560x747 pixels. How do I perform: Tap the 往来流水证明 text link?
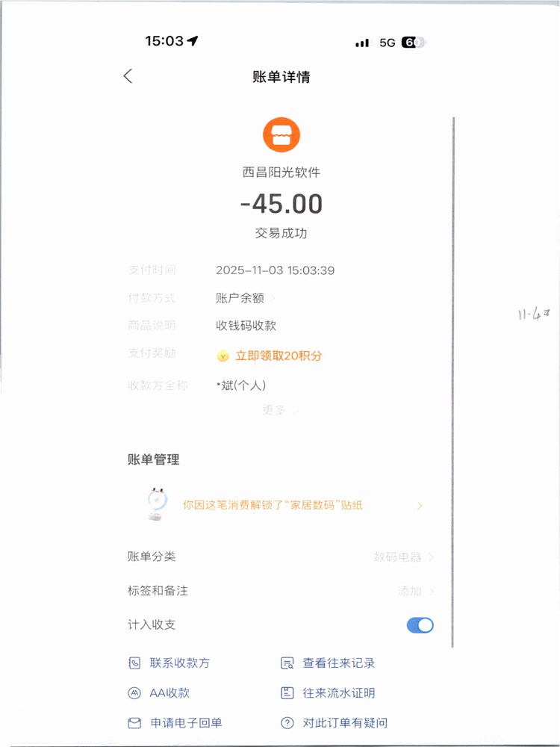pos(338,693)
